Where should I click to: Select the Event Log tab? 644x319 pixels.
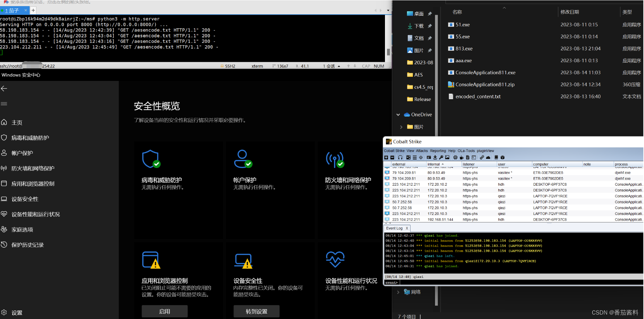click(395, 228)
